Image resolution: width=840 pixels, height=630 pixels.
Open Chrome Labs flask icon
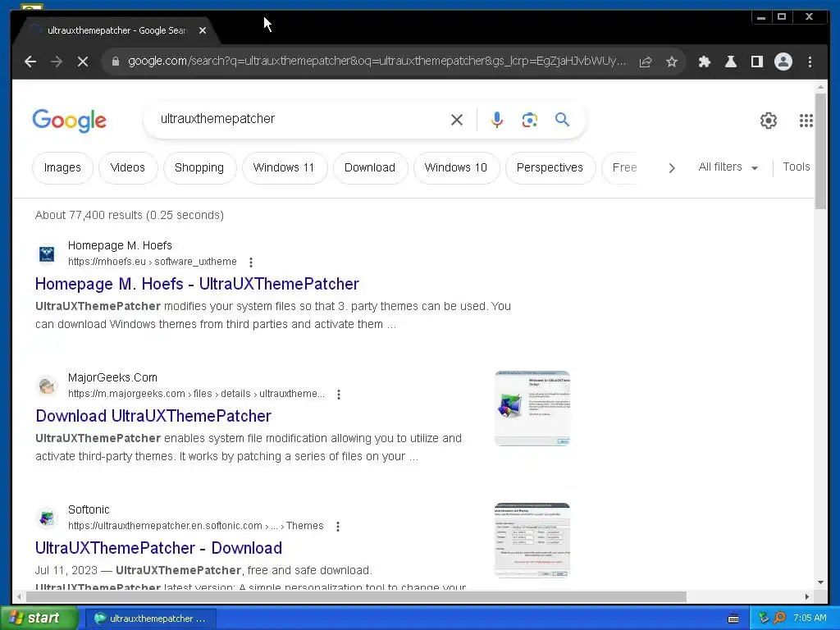(731, 62)
